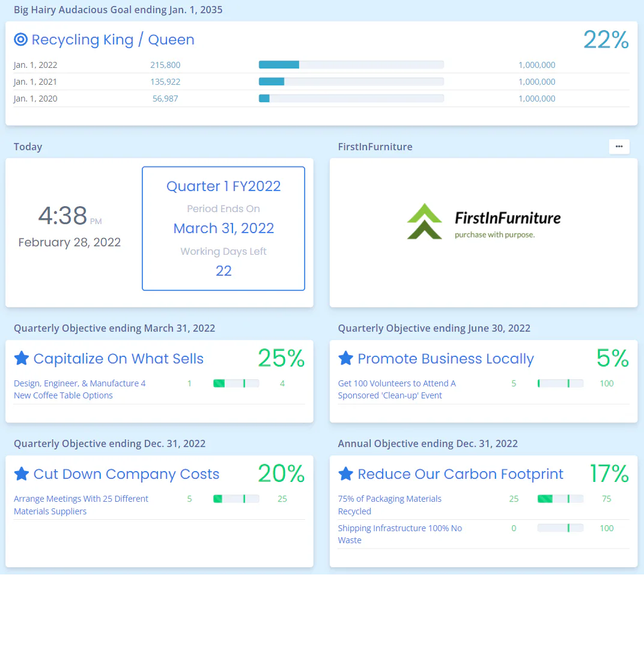Viewport: 644px width, 670px height.
Task: Click the Big Hairy Audacious Goal section header
Action: click(x=118, y=10)
